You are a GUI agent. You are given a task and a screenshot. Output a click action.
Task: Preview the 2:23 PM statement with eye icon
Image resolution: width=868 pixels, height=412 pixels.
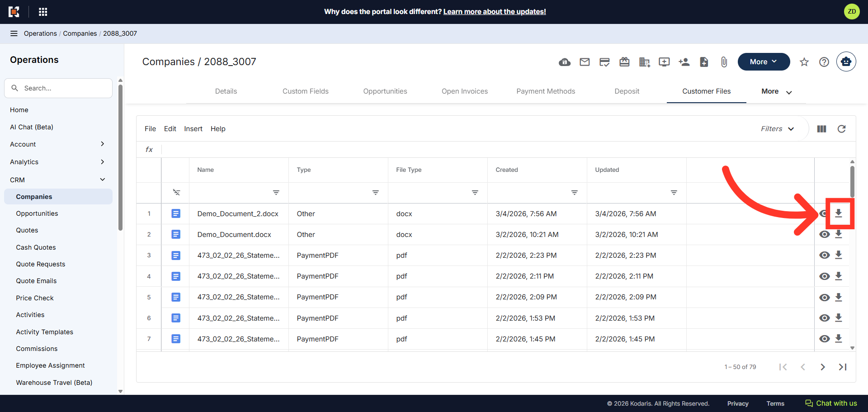[x=825, y=255]
